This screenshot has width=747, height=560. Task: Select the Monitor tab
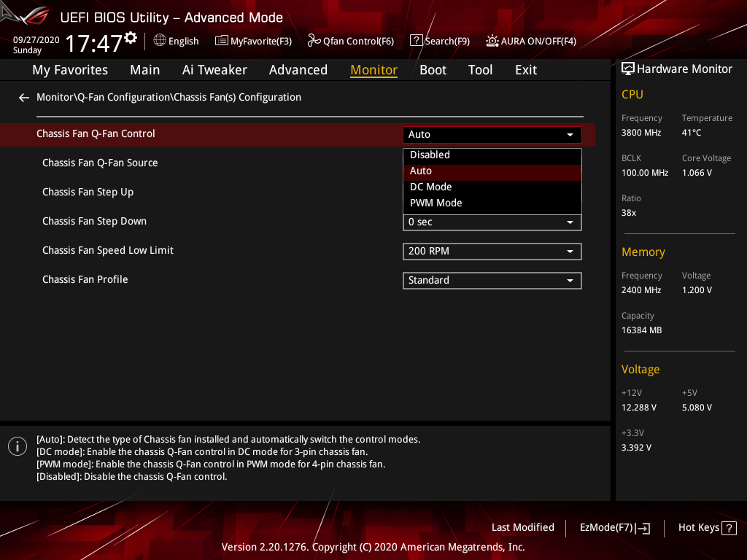373,70
